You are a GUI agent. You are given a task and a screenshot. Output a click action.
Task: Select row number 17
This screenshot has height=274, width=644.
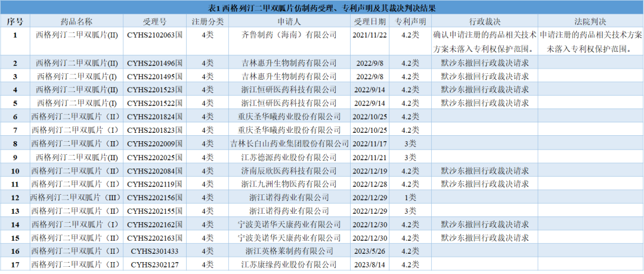(x=15, y=264)
